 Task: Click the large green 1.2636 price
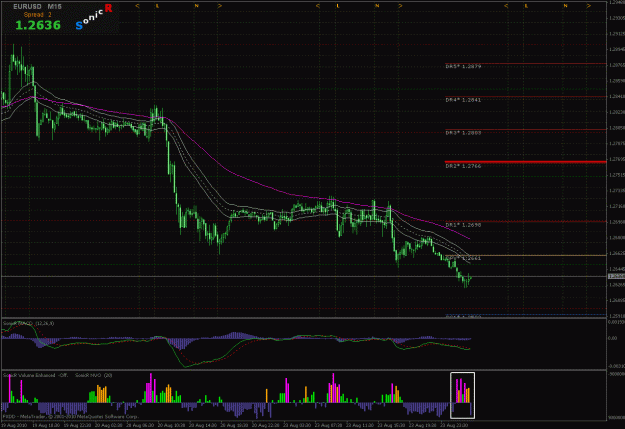pos(38,26)
